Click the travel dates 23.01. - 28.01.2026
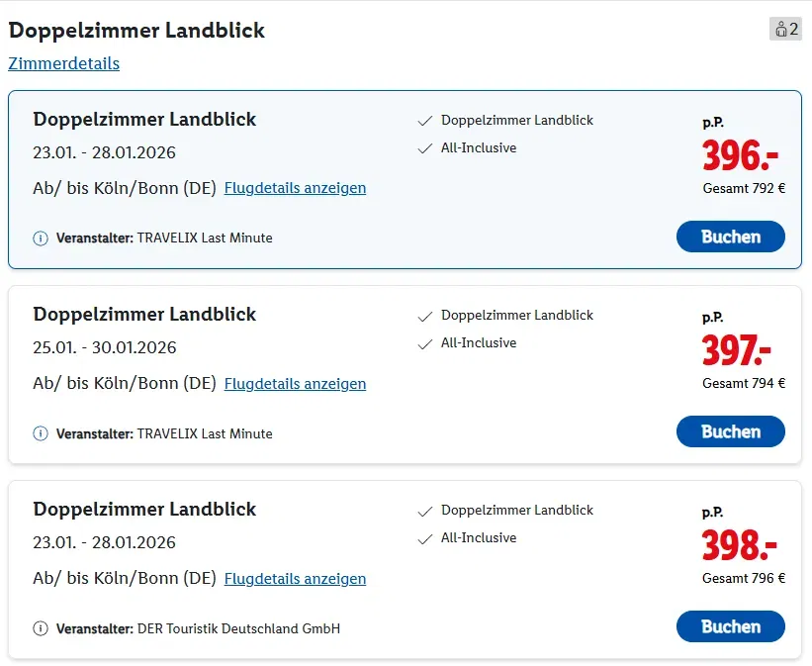 point(106,152)
